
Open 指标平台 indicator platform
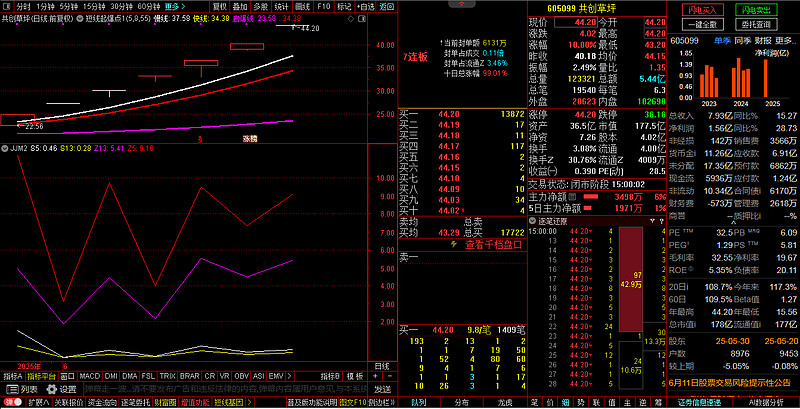click(x=41, y=376)
